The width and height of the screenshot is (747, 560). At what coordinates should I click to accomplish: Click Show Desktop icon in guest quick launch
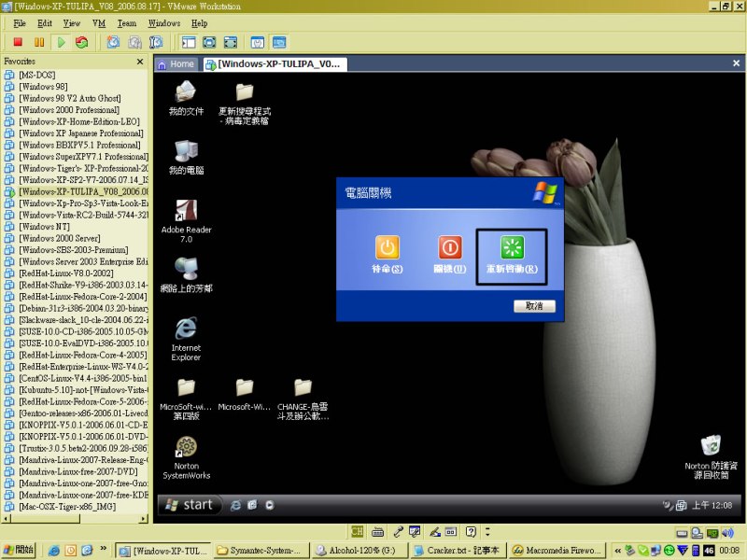252,505
